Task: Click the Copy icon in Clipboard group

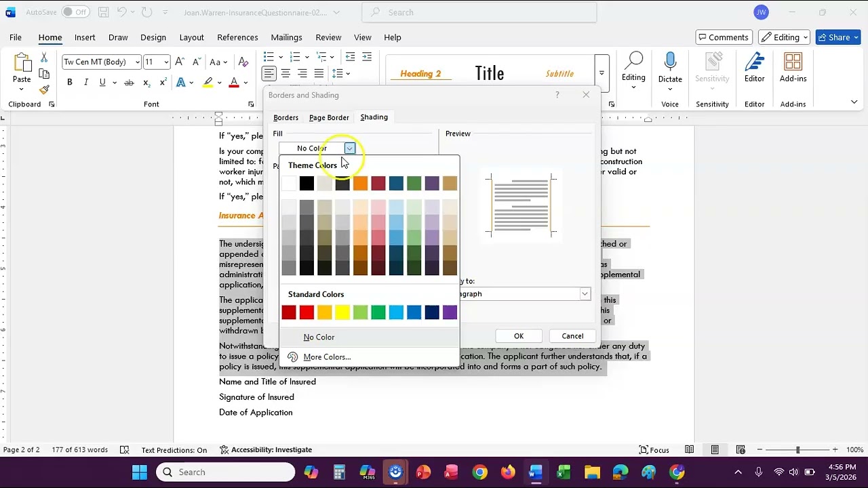Action: [x=44, y=74]
